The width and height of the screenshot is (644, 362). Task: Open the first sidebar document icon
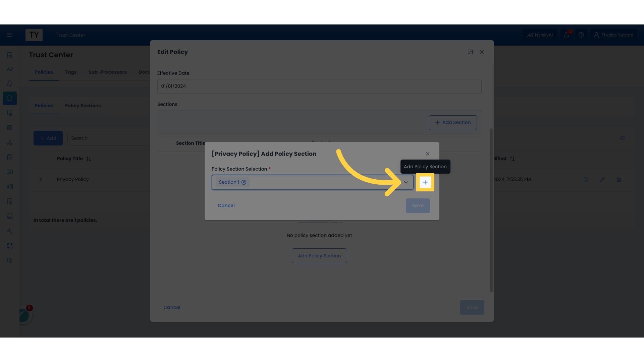10,55
